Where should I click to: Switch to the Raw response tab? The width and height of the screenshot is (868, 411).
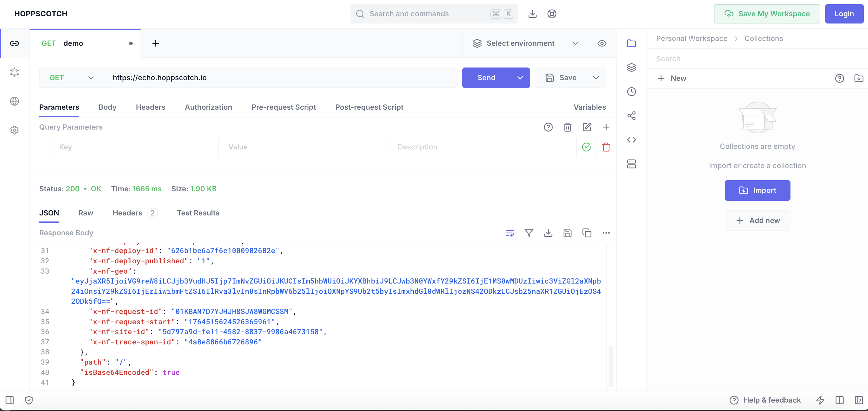coord(86,213)
